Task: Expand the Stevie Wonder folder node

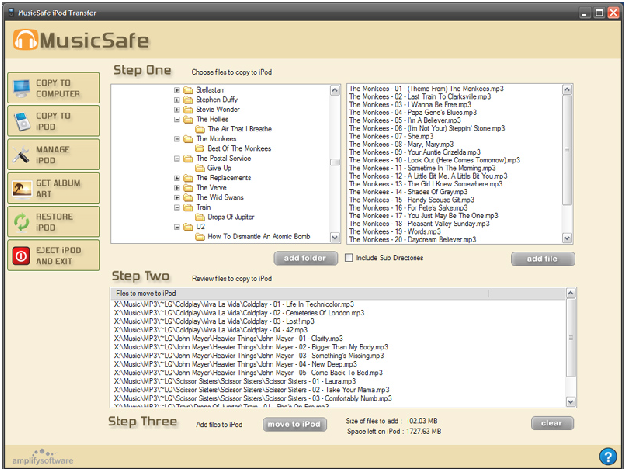Action: click(177, 110)
